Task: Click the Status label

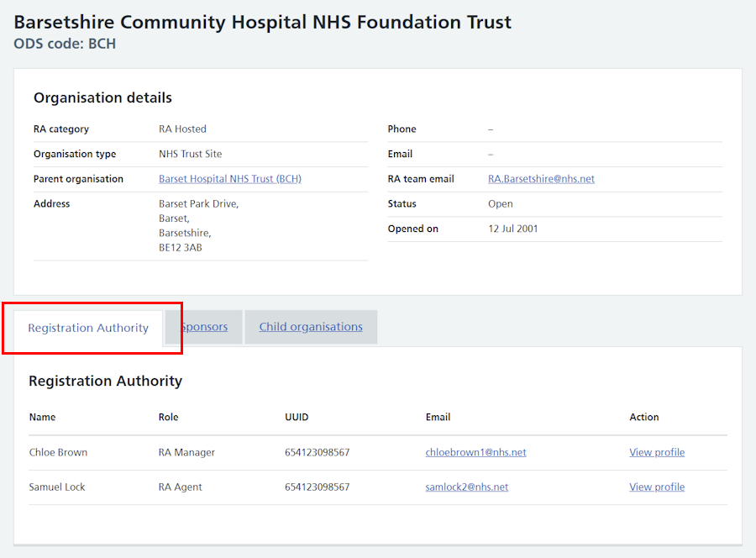Action: pos(402,204)
